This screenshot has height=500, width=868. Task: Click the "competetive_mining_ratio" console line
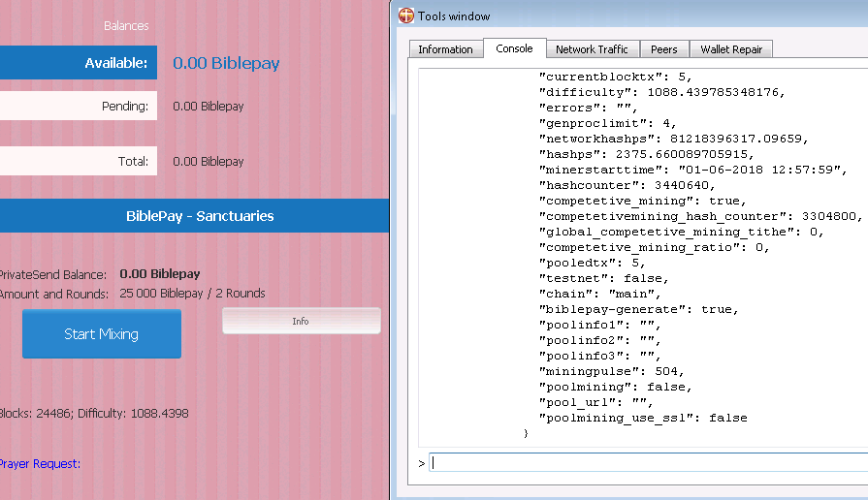[x=655, y=247]
